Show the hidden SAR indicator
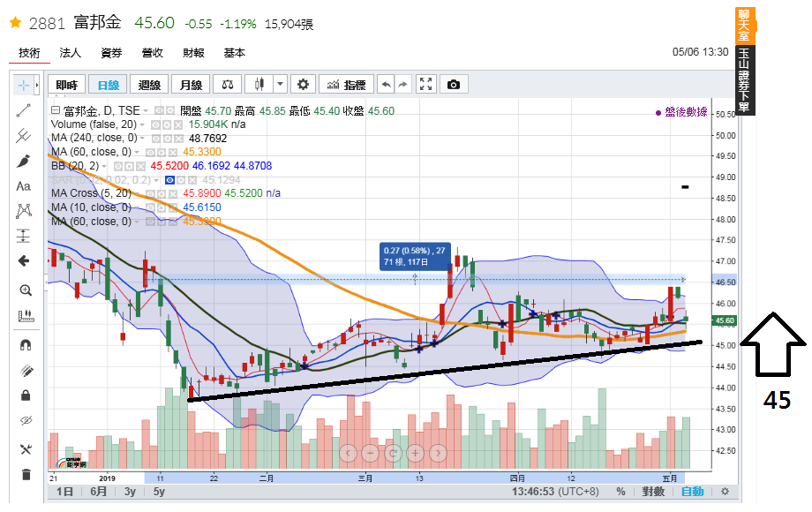The height and width of the screenshot is (512, 812). 169,180
